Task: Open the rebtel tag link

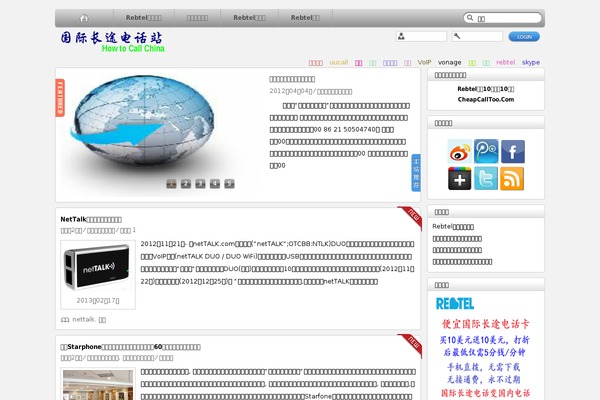Action: (x=505, y=62)
